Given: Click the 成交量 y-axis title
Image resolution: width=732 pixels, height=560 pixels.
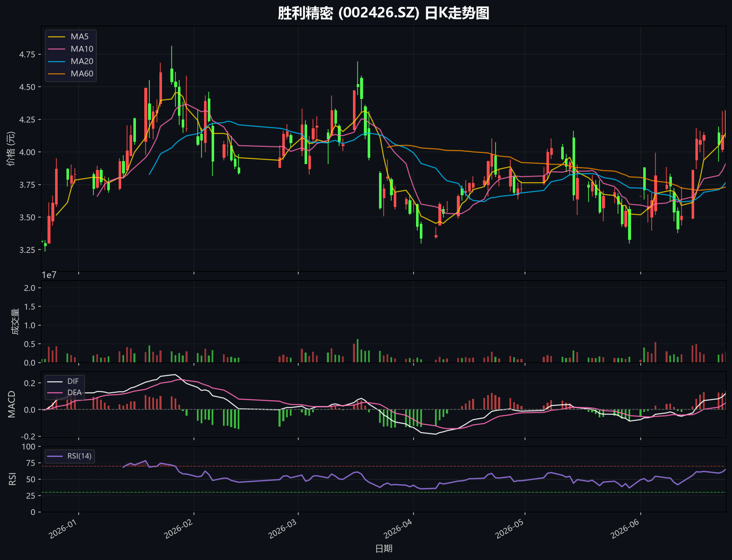Looking at the screenshot, I should (15, 321).
